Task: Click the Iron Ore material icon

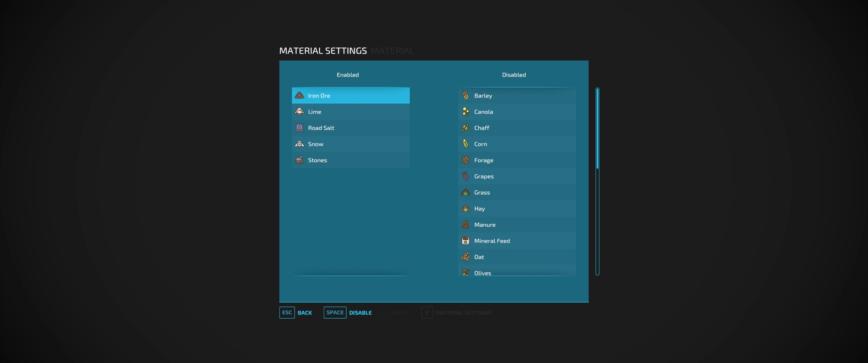Action: (x=300, y=95)
